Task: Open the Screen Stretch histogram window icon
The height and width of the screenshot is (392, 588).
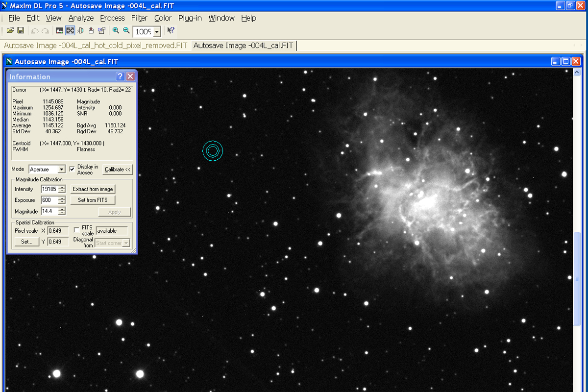Action: click(59, 31)
